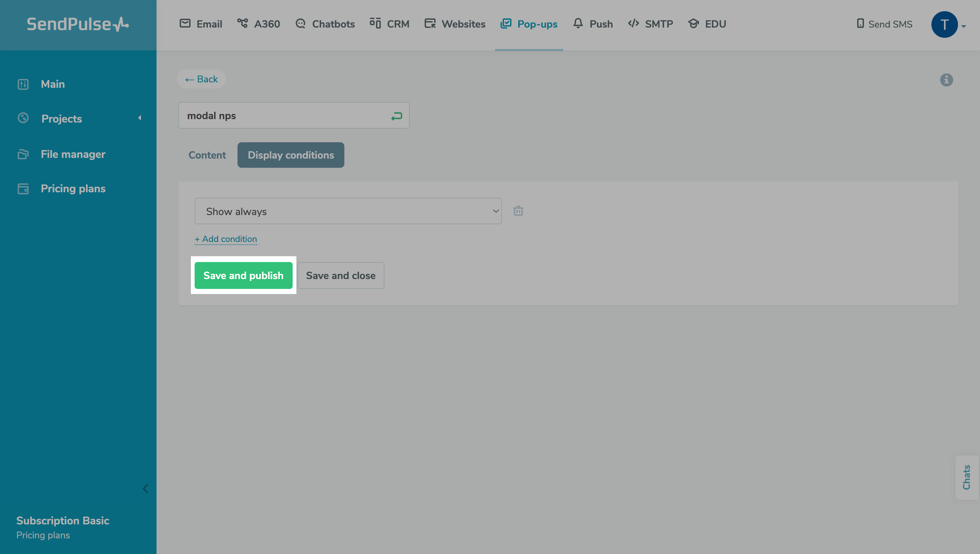Screen dimensions: 980x554
Task: Select the Display conditions tab
Action: pos(291,155)
